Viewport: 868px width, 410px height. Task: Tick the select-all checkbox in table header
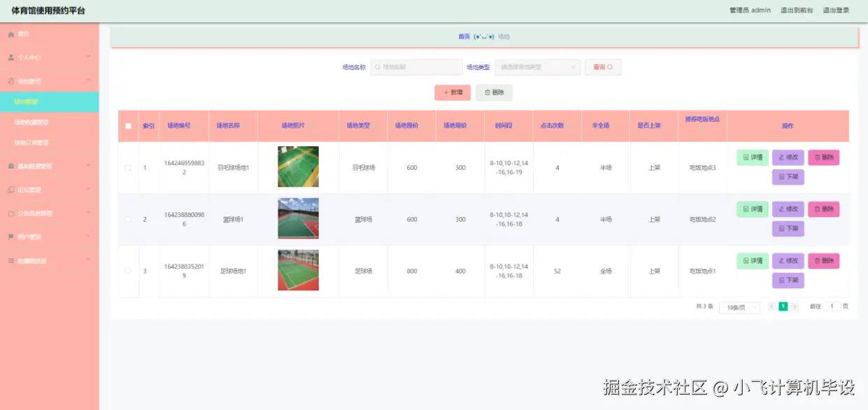pyautogui.click(x=128, y=126)
